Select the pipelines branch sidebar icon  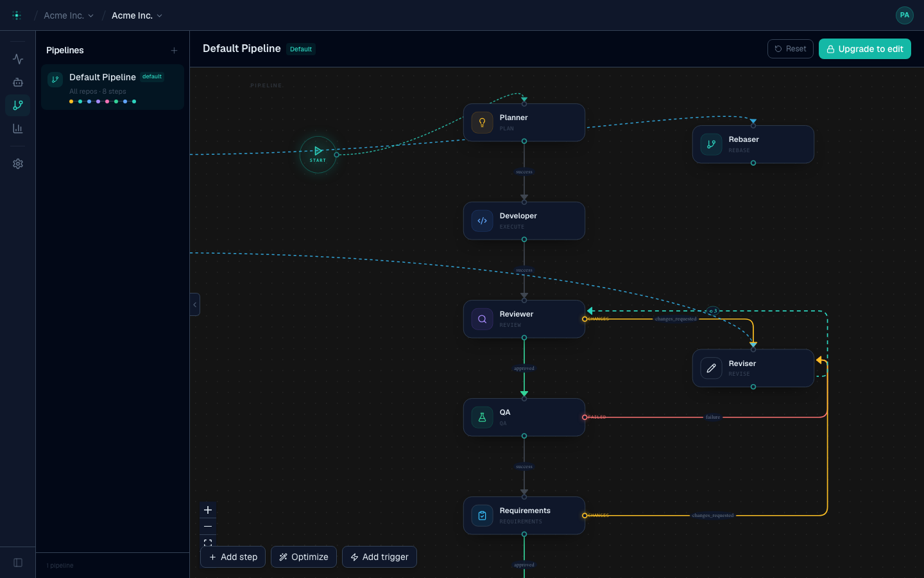tap(18, 105)
